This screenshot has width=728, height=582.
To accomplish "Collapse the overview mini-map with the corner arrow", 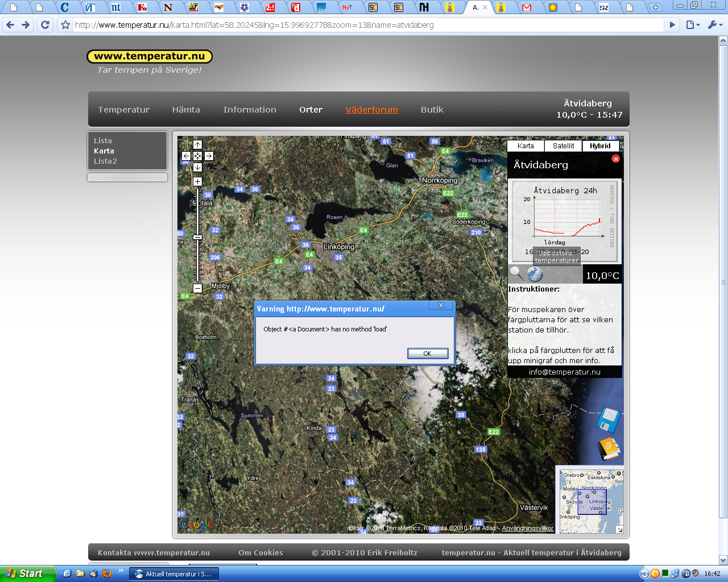I will click(x=619, y=529).
